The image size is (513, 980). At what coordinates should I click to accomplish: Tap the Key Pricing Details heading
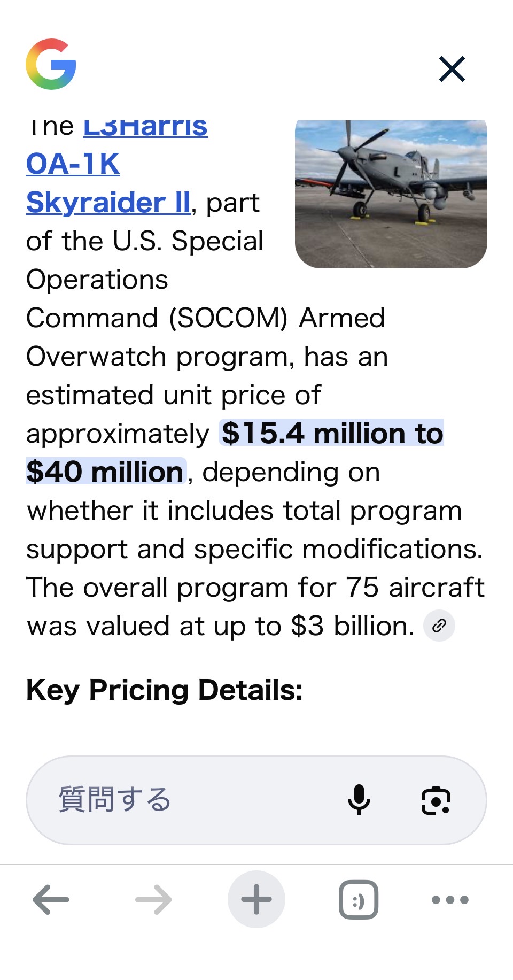point(164,690)
